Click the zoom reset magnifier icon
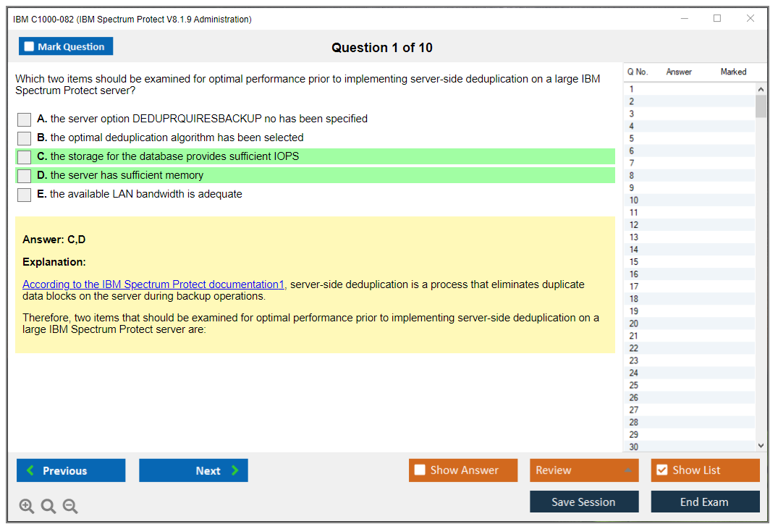 [48, 507]
